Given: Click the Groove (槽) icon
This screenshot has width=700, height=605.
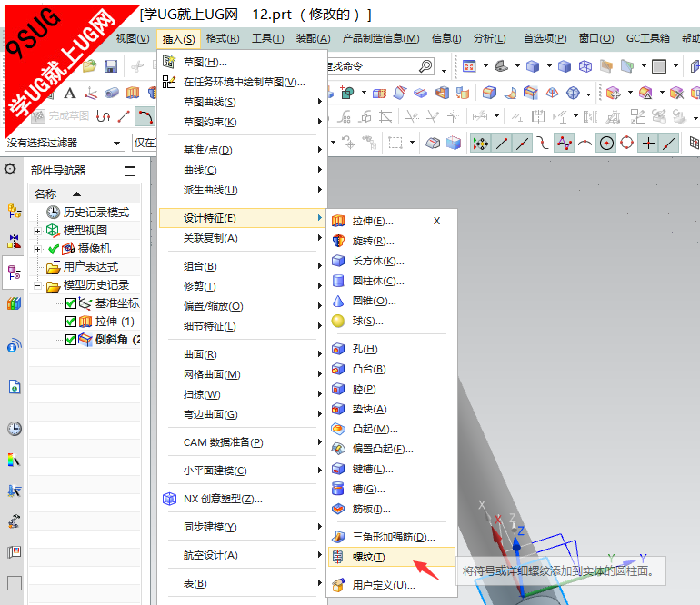Looking at the screenshot, I should [338, 489].
